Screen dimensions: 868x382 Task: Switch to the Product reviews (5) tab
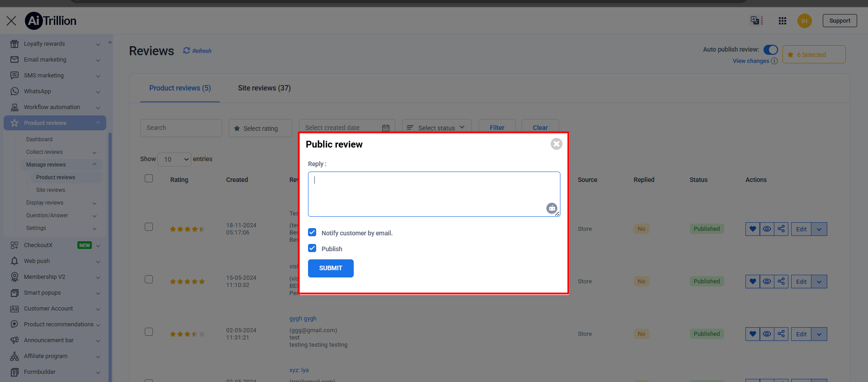click(x=180, y=88)
